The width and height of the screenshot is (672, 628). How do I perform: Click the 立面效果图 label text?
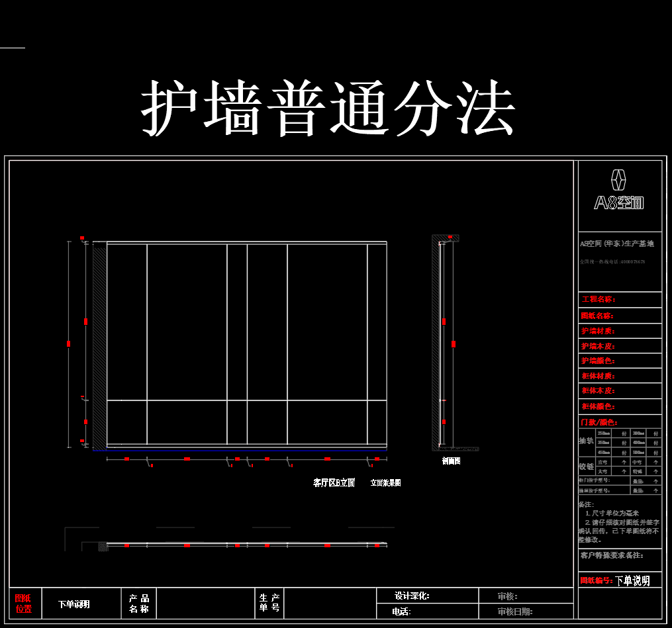(x=385, y=483)
